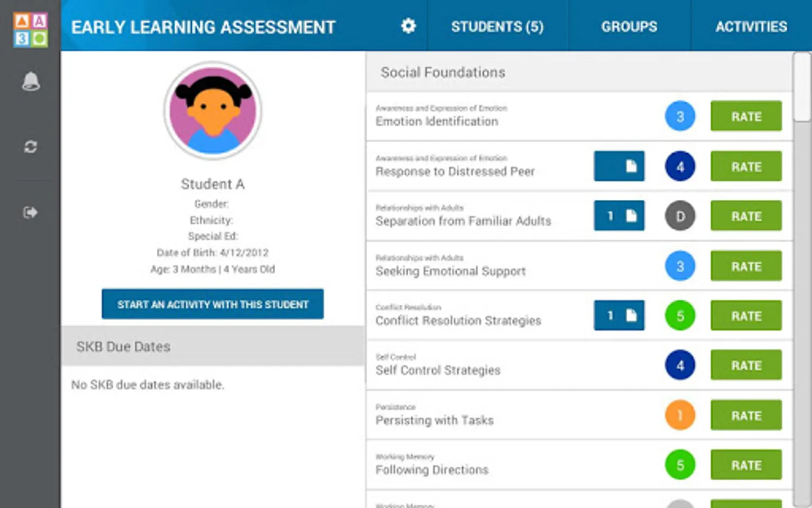Click the ABC blocks app logo

(x=30, y=30)
